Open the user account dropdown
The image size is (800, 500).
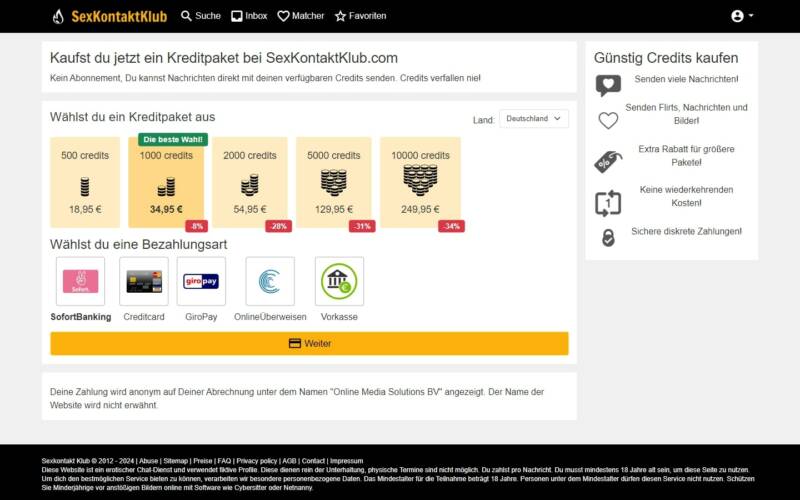(742, 16)
